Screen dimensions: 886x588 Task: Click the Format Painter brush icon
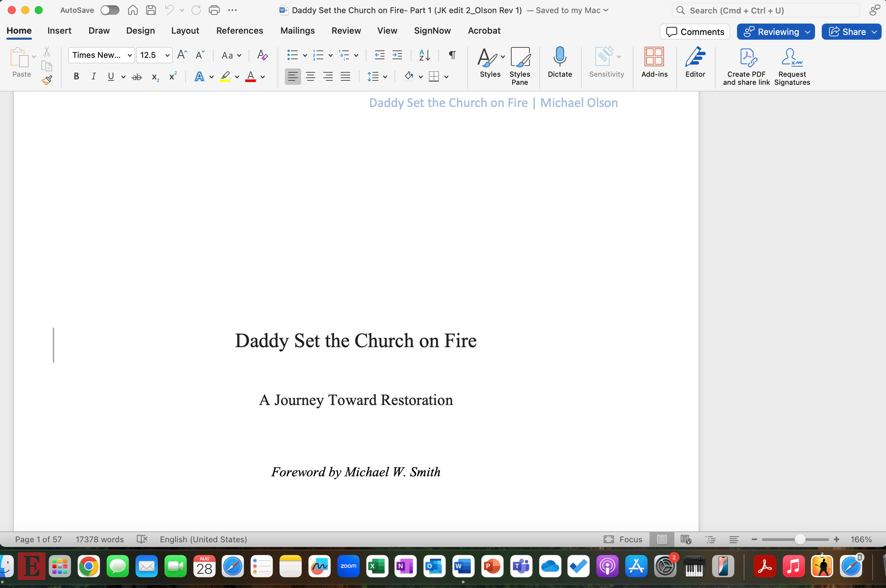pyautogui.click(x=47, y=80)
